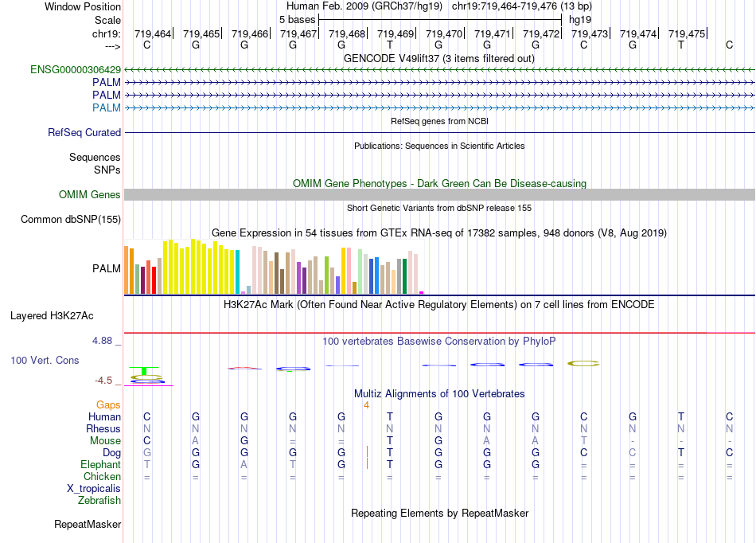Click the X_tropicalis species row label

tap(94, 489)
